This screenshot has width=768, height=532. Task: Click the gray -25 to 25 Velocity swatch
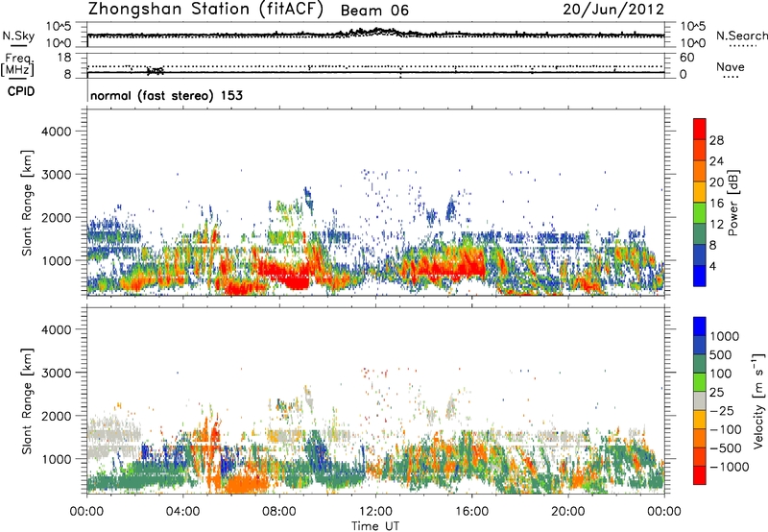(700, 400)
